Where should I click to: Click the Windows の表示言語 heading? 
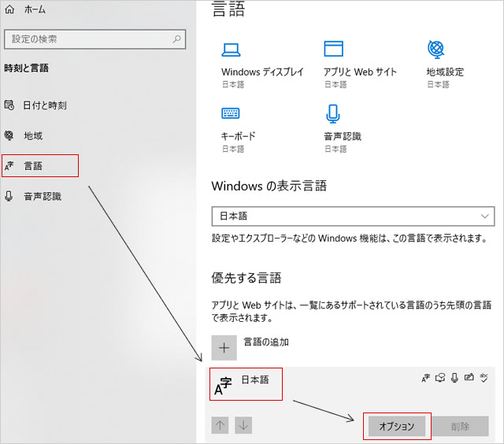point(269,186)
